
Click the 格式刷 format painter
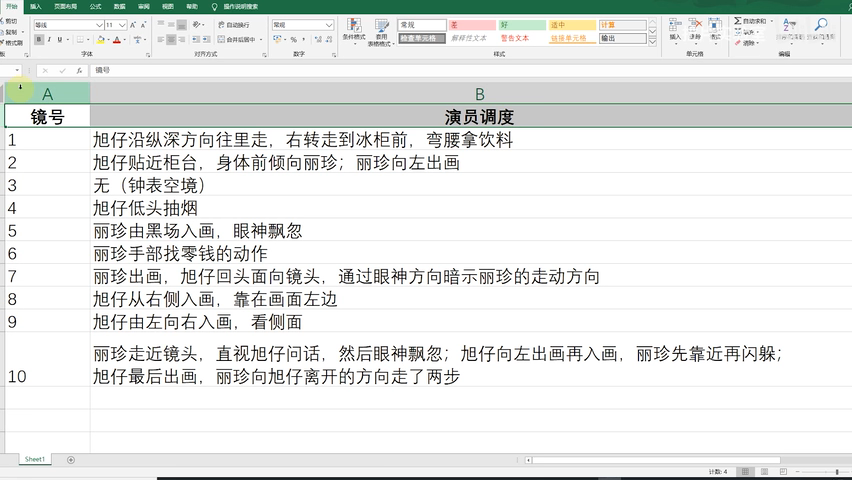(11, 43)
